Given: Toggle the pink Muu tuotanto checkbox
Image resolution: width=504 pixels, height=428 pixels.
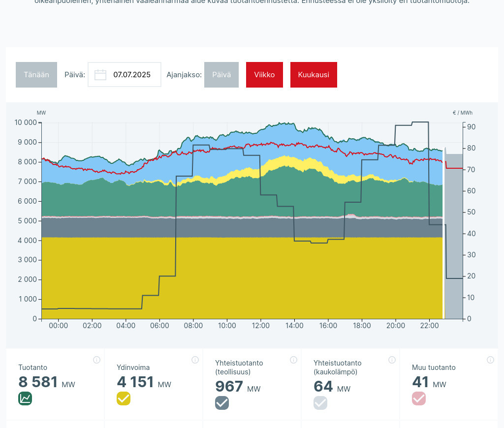Looking at the screenshot, I should (x=419, y=398).
